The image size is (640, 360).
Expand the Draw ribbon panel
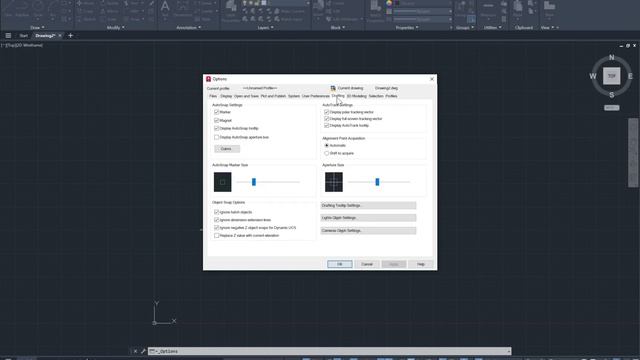click(37, 27)
